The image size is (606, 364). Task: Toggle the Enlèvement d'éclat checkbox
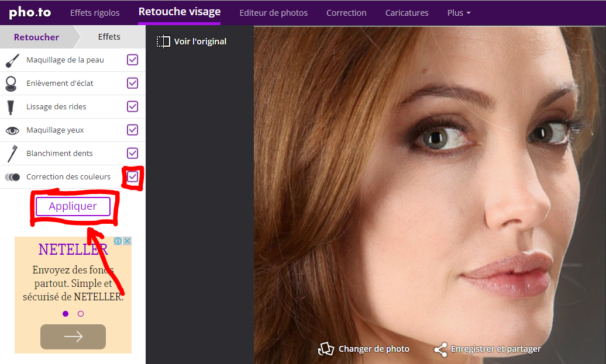tap(133, 83)
